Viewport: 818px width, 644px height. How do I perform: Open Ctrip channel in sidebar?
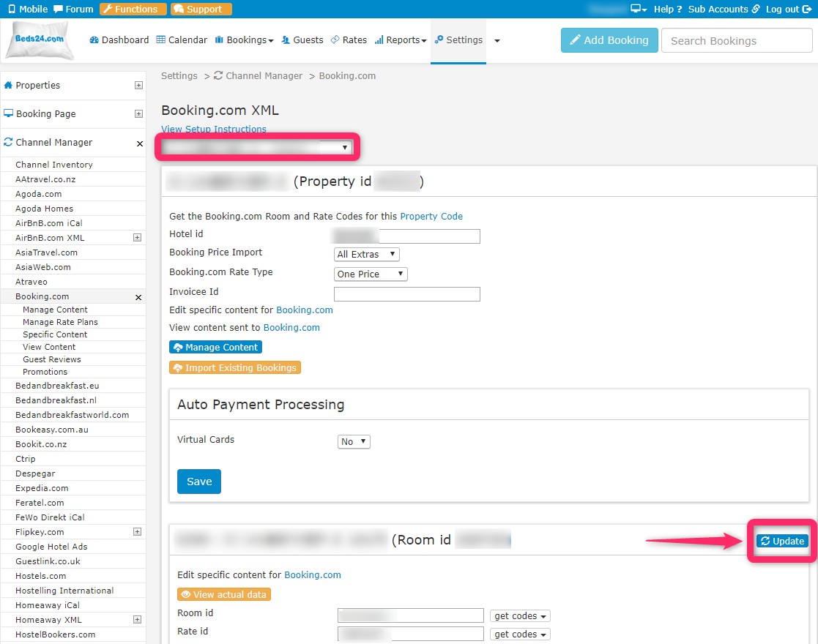point(26,459)
